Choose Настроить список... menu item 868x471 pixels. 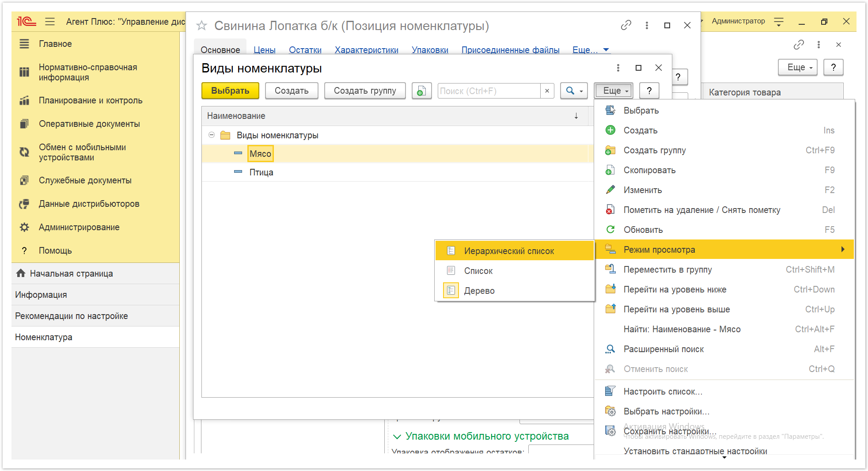(724, 391)
